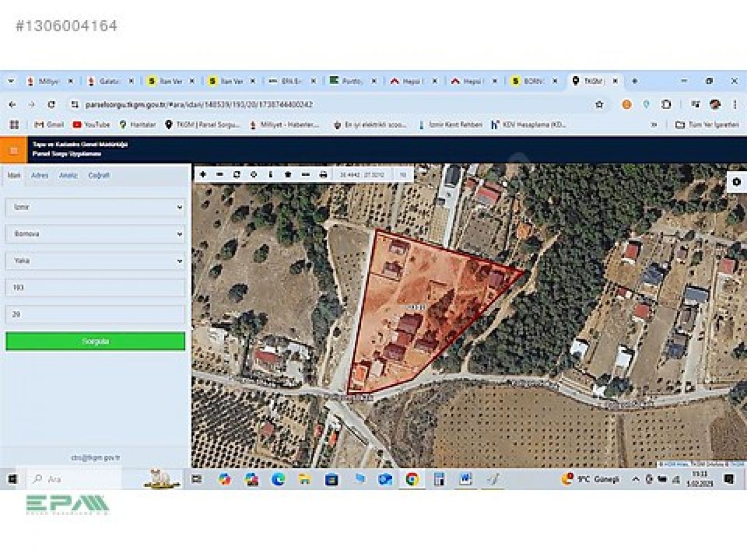Image resolution: width=747 pixels, height=560 pixels.
Task: Click the ada number field containing 193
Action: [x=95, y=287]
